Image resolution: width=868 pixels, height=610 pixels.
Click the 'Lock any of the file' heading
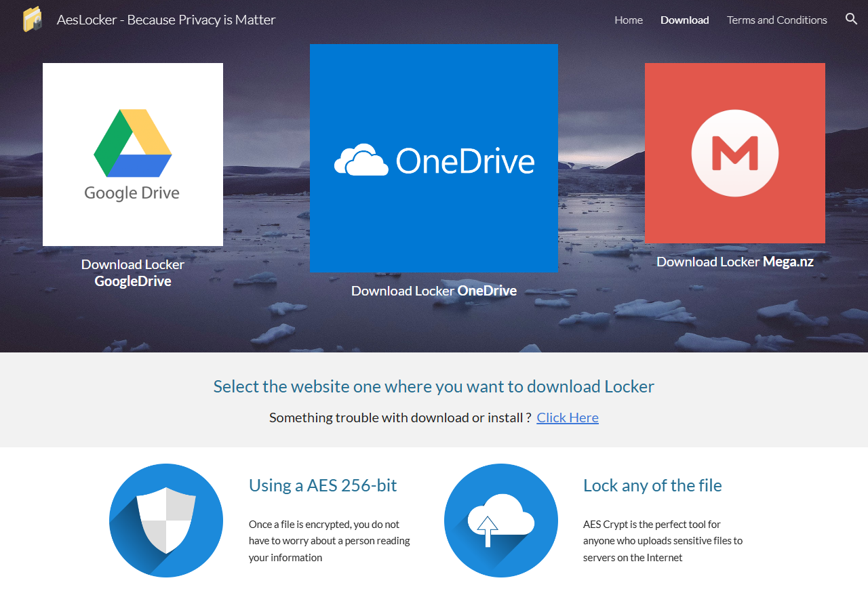point(652,485)
